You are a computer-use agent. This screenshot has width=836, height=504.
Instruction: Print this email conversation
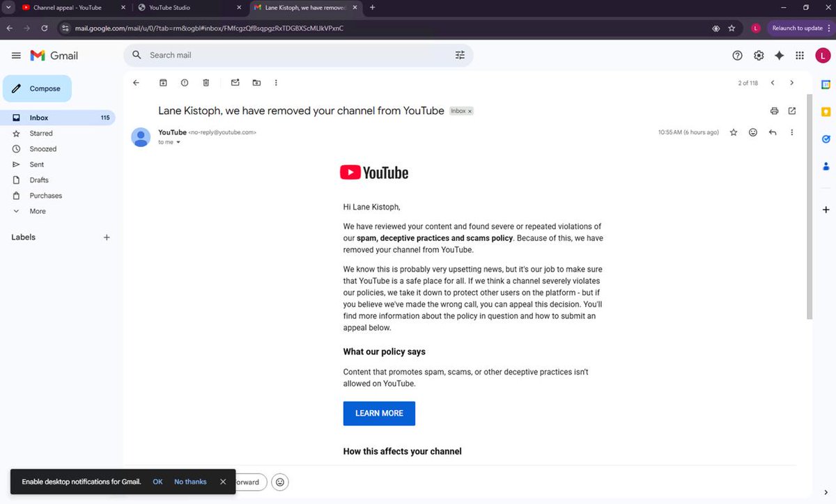[x=774, y=111]
